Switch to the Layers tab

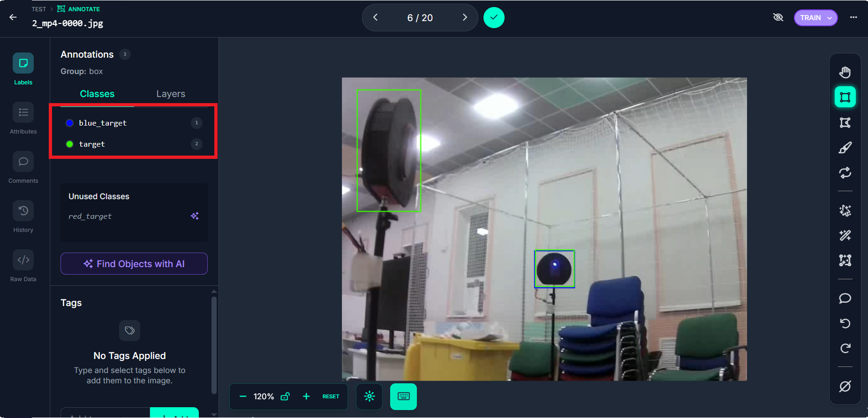(x=171, y=94)
